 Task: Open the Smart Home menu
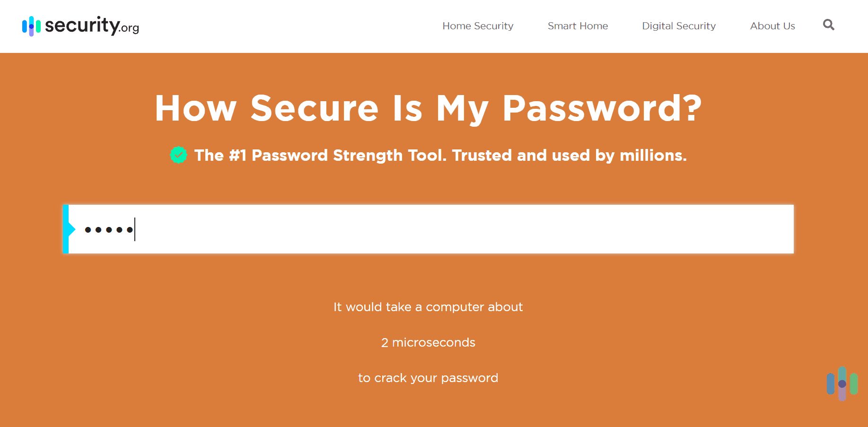point(578,26)
